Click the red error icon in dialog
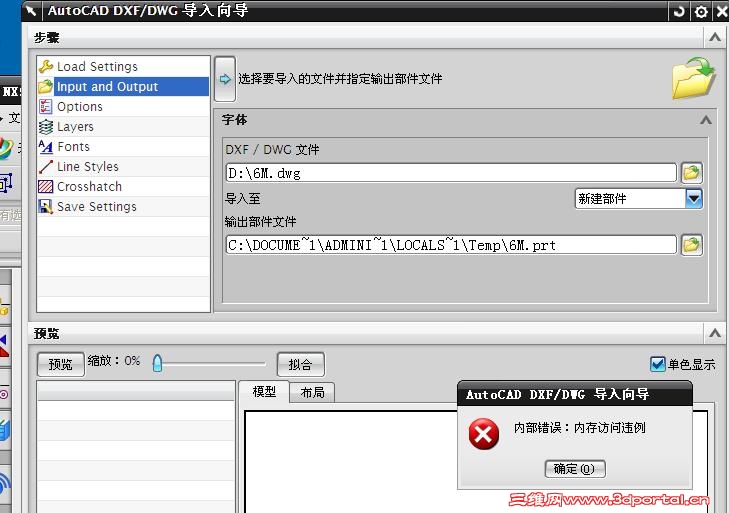The width and height of the screenshot is (729, 513). [x=484, y=433]
